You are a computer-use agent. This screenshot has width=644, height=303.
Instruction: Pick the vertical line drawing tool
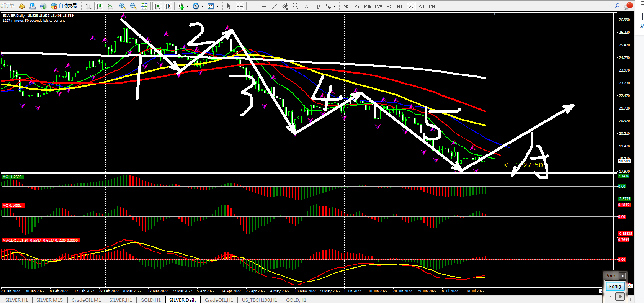[253, 6]
